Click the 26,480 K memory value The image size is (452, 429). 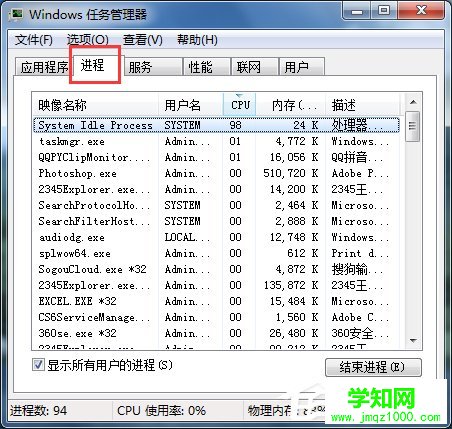point(294,333)
